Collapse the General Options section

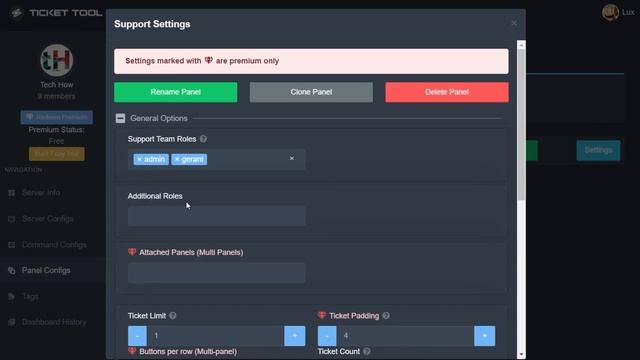[120, 118]
